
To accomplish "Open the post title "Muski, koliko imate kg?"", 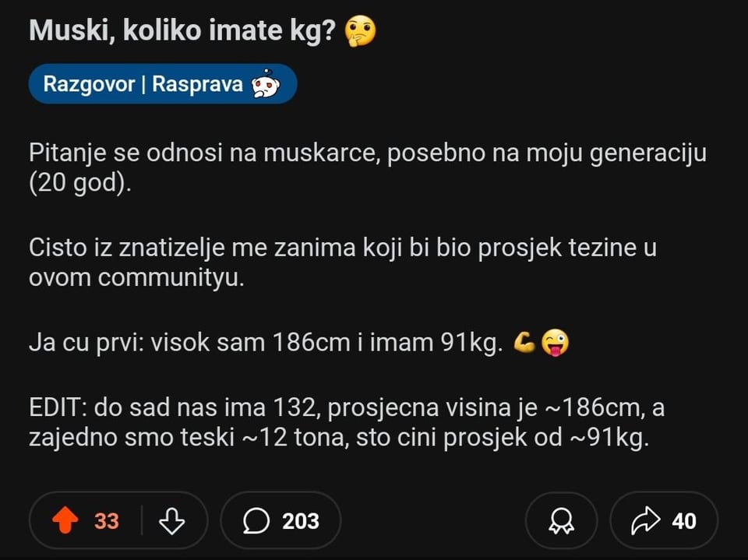I will [187, 32].
